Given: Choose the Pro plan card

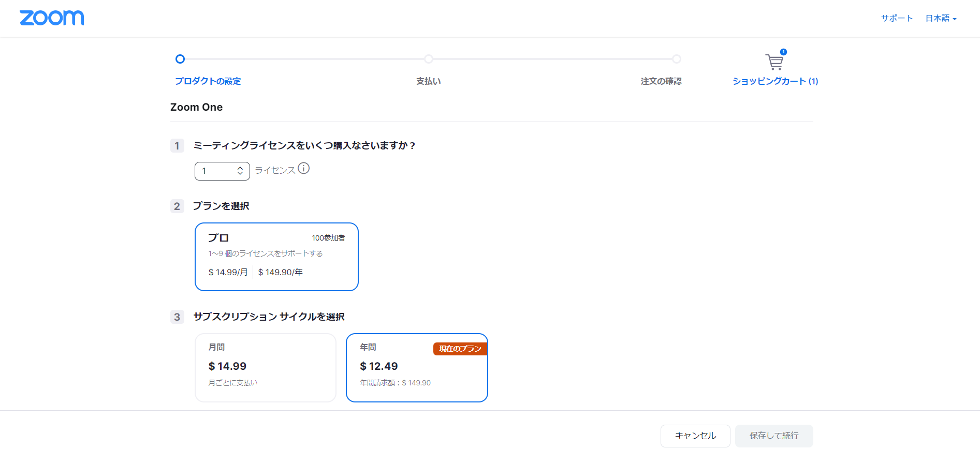Looking at the screenshot, I should coord(276,257).
